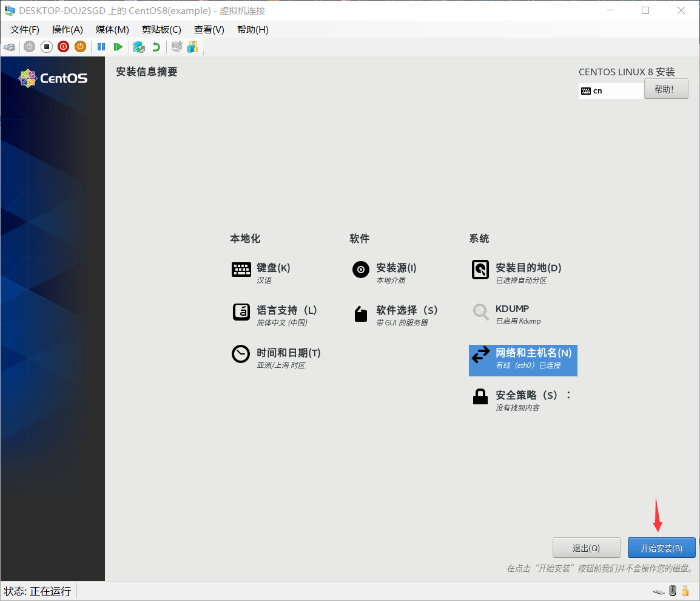Click the 开始安装(B) begin installation button
The image size is (700, 601).
click(661, 548)
